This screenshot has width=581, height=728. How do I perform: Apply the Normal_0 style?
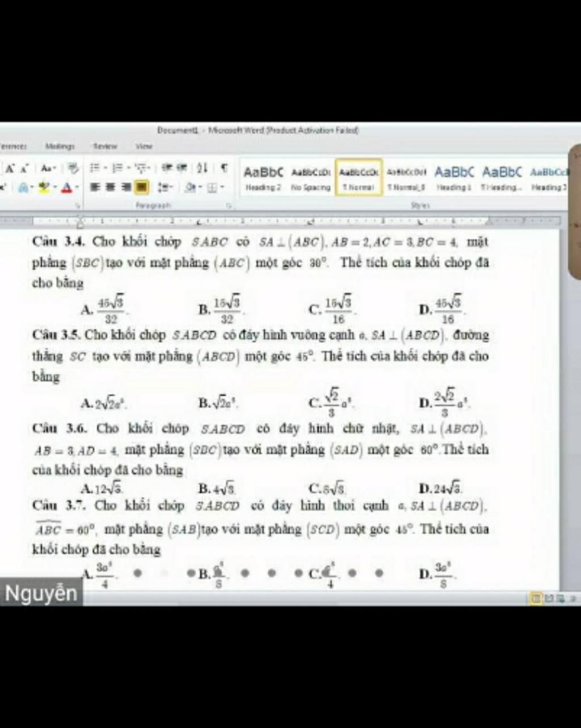point(406,178)
